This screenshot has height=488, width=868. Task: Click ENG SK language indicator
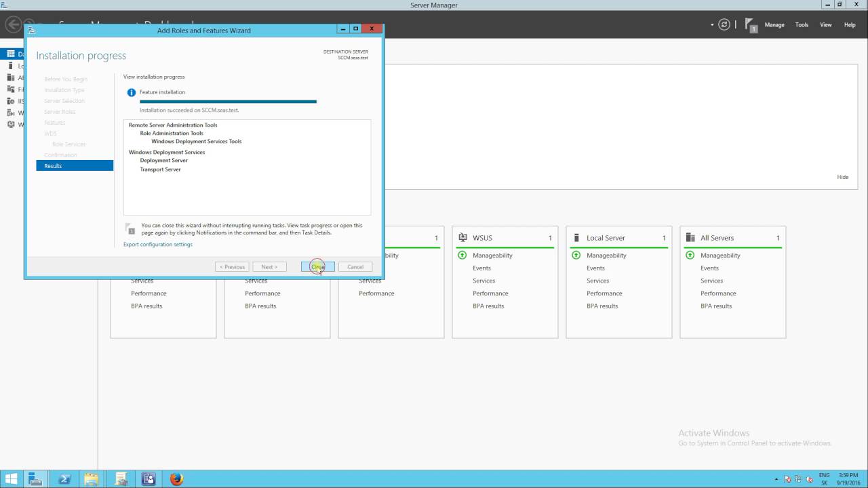coord(824,479)
